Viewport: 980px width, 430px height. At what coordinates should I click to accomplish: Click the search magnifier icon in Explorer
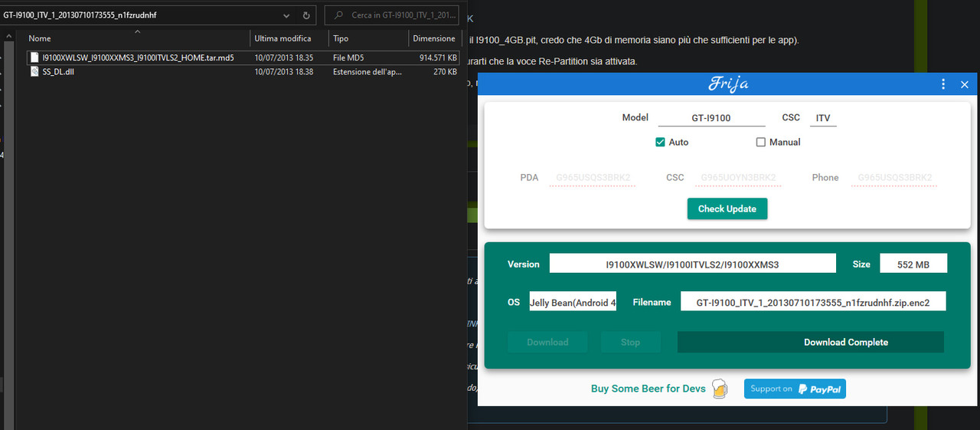[x=337, y=15]
